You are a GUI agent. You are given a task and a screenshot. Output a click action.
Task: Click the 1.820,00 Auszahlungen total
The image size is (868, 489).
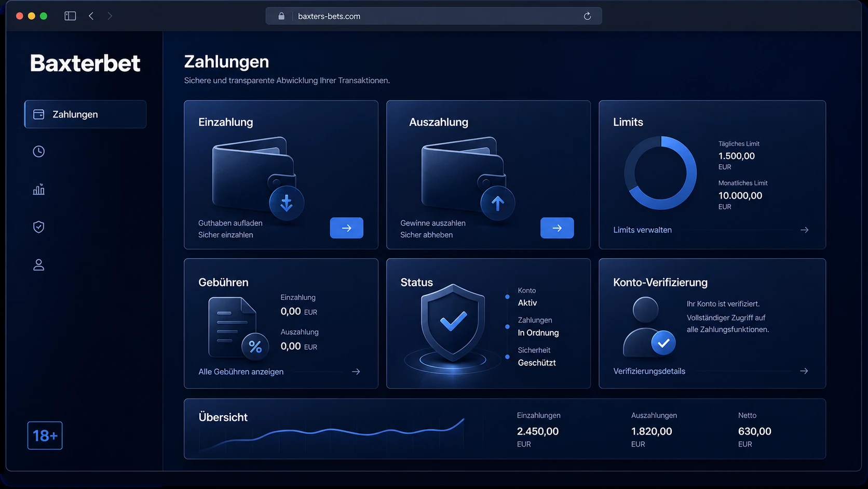[x=652, y=431]
